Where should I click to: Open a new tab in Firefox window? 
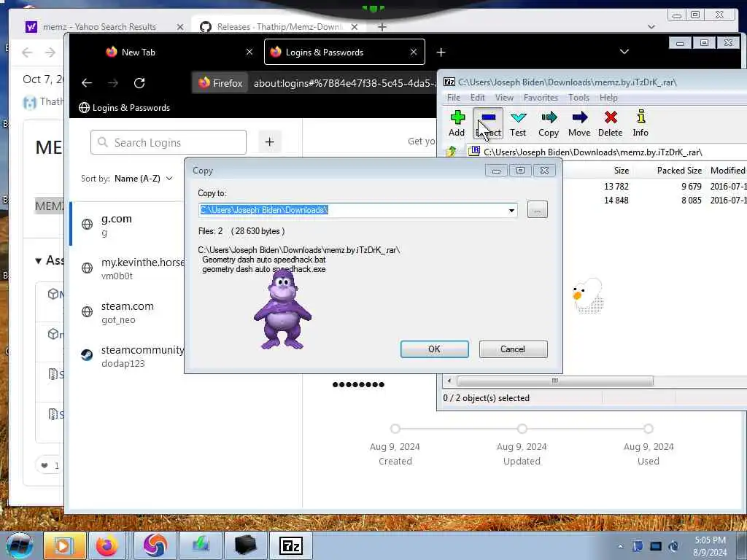pyautogui.click(x=441, y=52)
